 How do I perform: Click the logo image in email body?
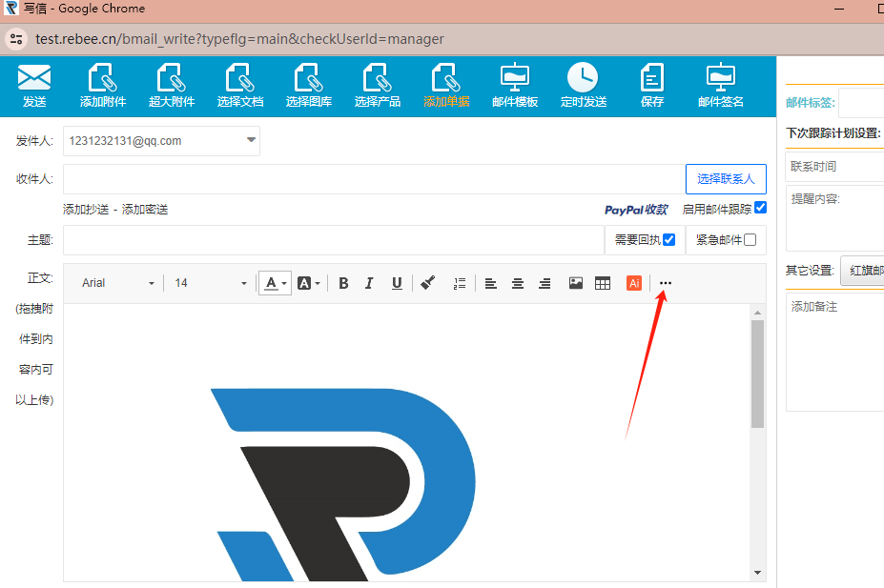click(x=343, y=484)
